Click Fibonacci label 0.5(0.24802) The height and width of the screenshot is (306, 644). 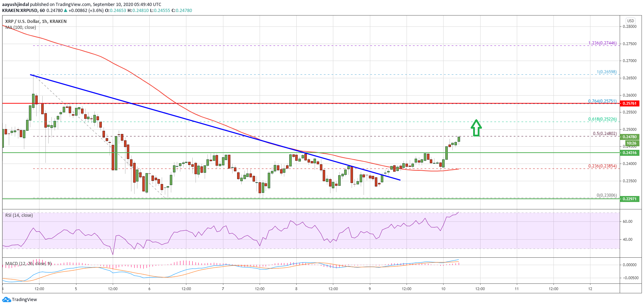click(605, 134)
